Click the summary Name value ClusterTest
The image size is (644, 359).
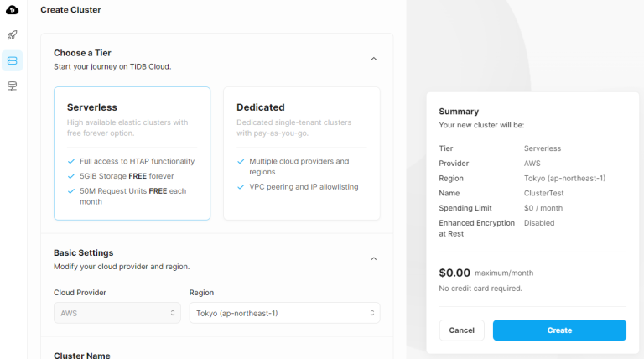click(543, 193)
